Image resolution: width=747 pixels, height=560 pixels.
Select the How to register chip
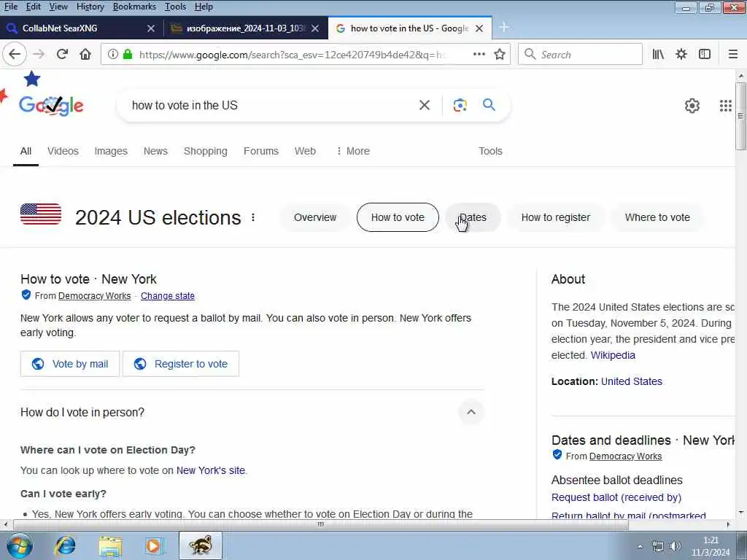click(x=555, y=217)
